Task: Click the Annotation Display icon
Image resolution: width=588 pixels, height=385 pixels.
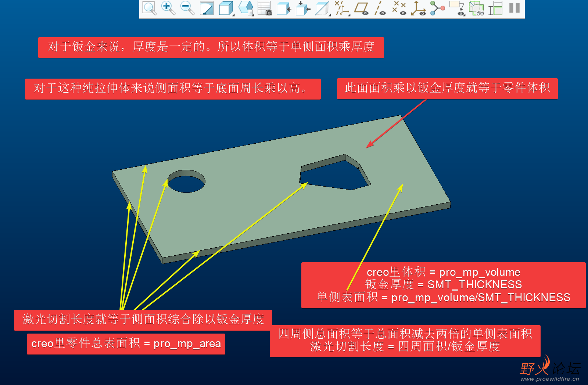Action: [x=456, y=7]
